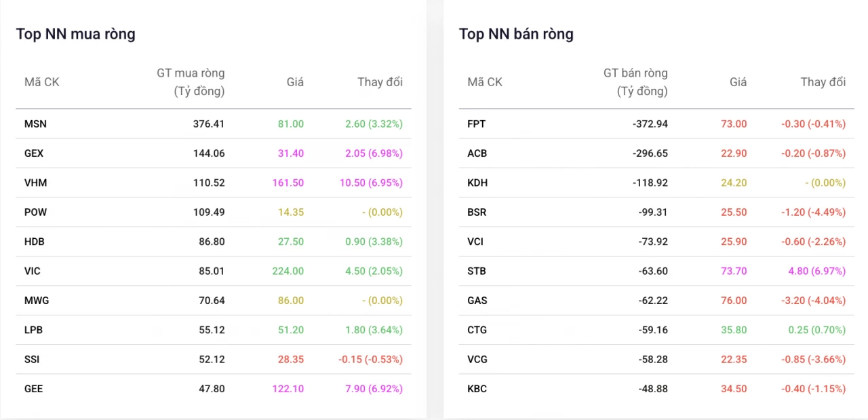
Task: Sort by 'GT bán ròng (Tỷ đồng)' column header
Action: coord(635,81)
